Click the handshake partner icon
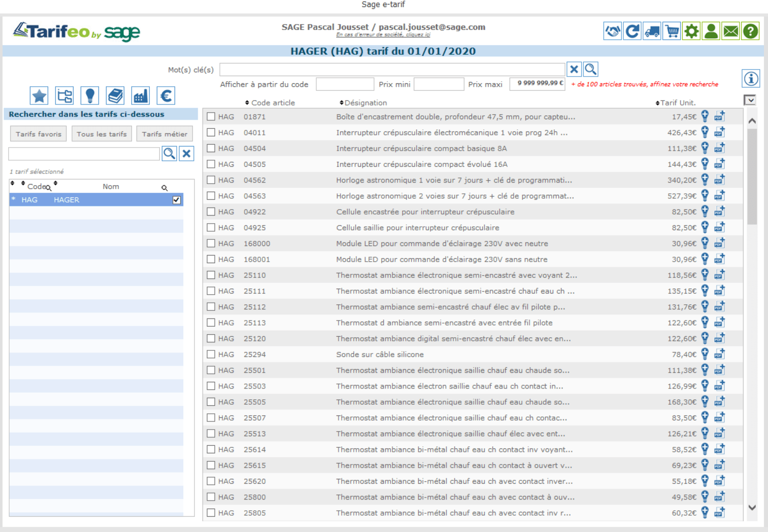The height and width of the screenshot is (532, 768). point(612,31)
